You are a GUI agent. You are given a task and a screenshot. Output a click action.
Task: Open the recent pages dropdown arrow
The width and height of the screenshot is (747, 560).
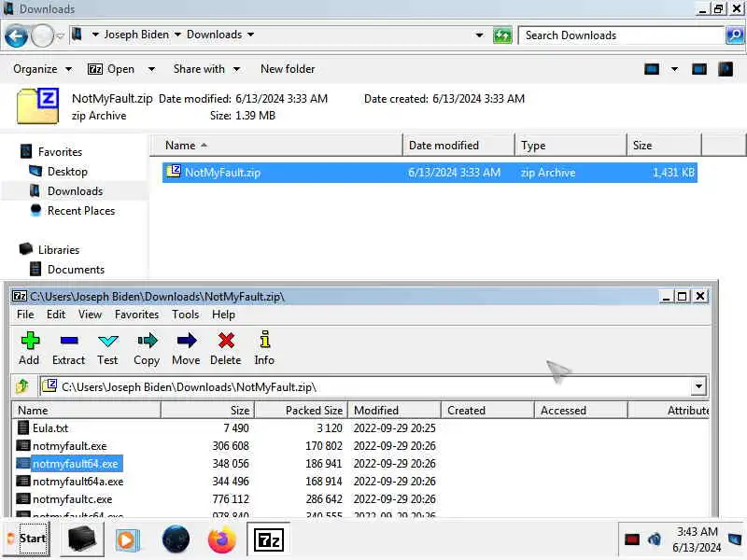pos(60,36)
